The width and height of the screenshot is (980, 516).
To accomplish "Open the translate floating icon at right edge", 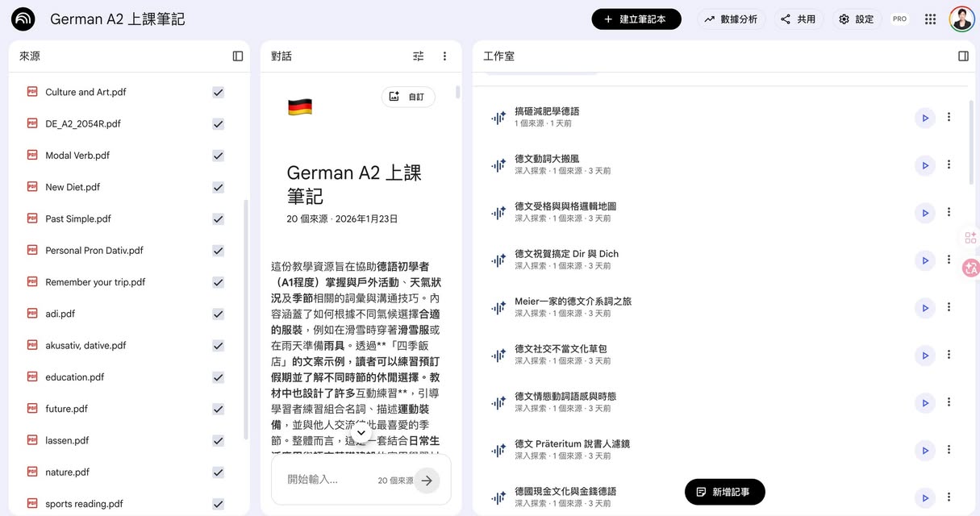I will point(971,268).
